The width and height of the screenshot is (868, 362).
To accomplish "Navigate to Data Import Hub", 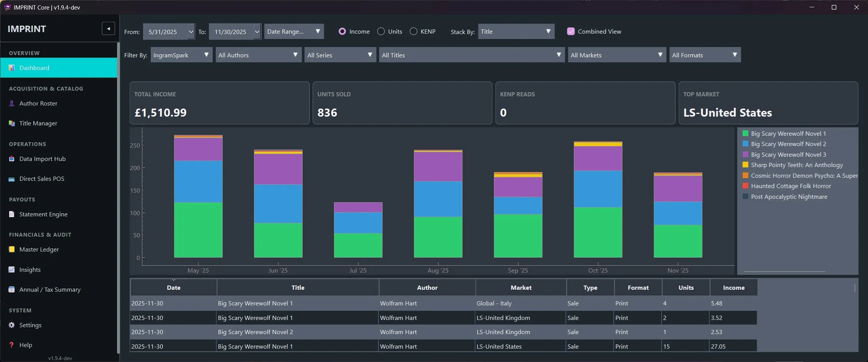I will click(59, 159).
